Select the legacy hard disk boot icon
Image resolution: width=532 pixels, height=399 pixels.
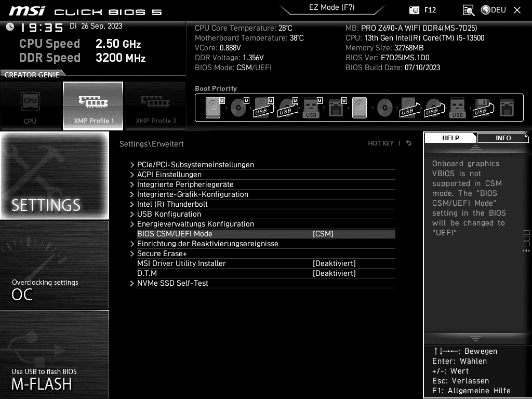pos(360,108)
